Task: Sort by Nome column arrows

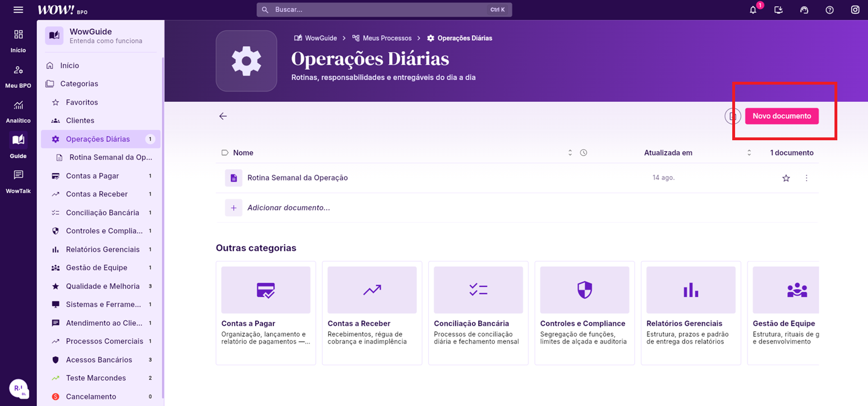Action: [x=570, y=153]
